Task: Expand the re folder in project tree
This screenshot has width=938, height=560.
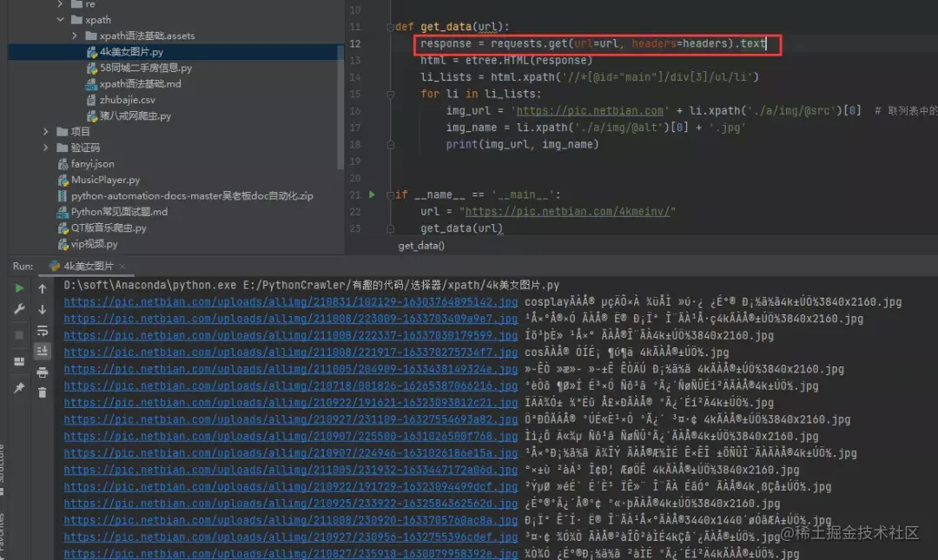Action: 60,4
